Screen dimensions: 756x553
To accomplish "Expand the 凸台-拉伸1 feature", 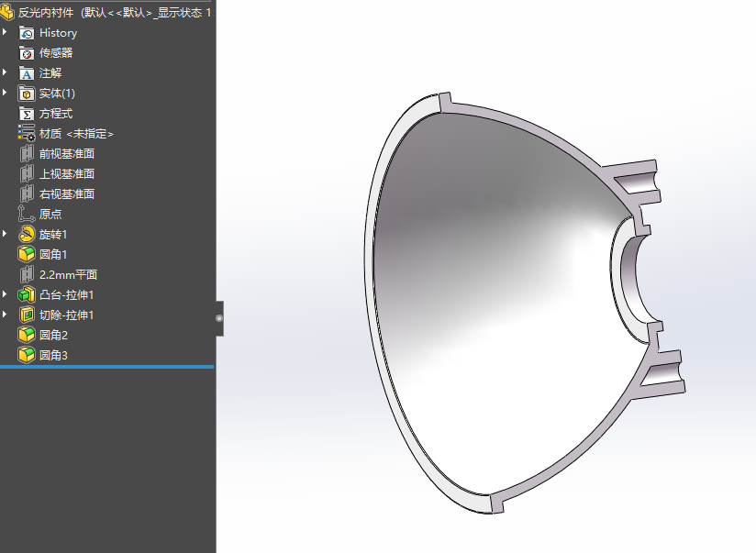I will pos(6,294).
